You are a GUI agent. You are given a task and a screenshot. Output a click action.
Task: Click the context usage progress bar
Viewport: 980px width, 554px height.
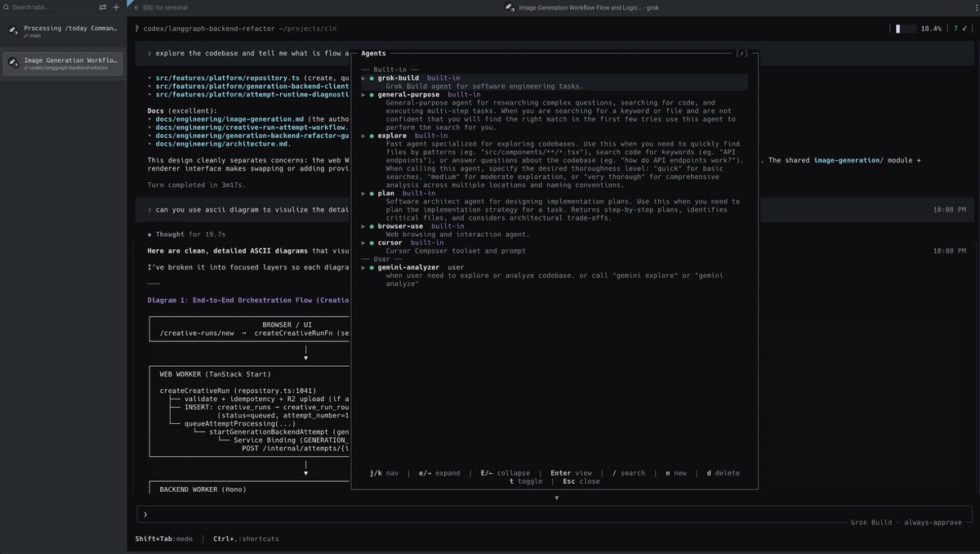[905, 28]
